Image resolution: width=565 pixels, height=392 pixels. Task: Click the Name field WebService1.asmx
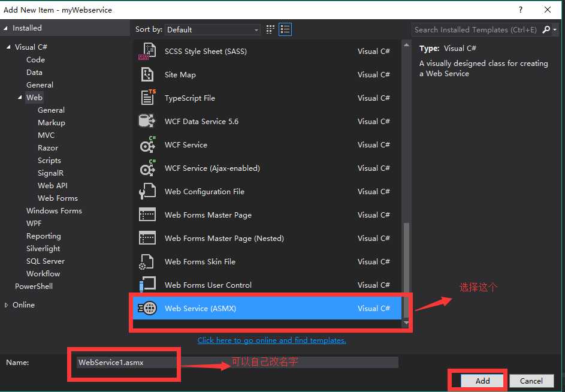point(237,363)
